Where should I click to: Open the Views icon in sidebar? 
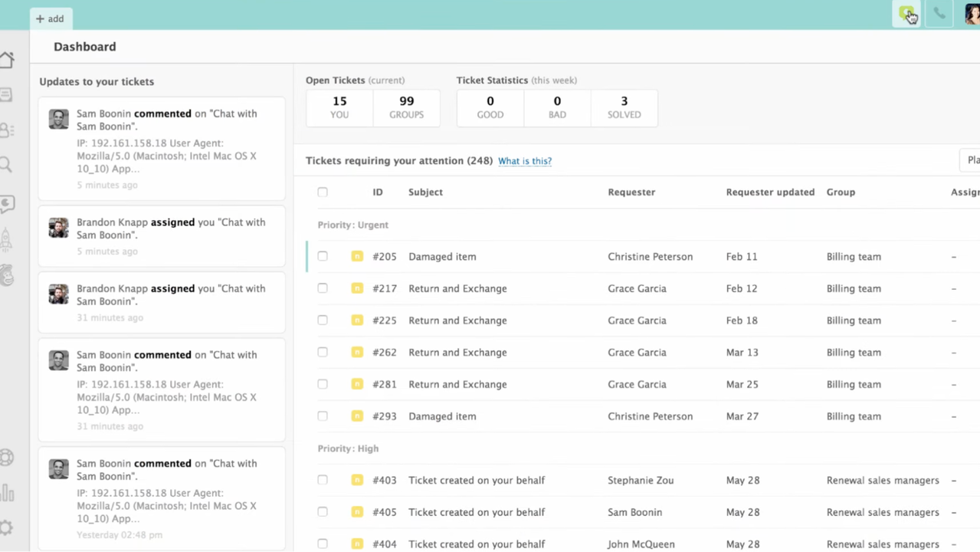(6, 95)
